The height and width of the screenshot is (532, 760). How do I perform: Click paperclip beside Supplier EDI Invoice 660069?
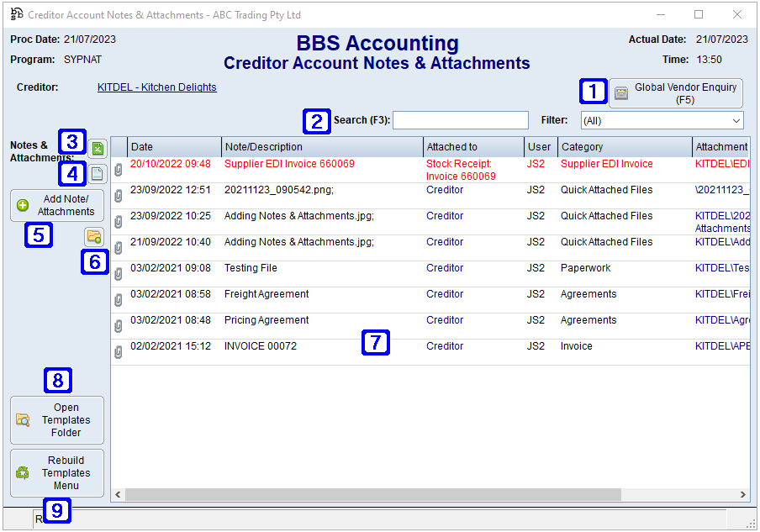[x=118, y=168]
